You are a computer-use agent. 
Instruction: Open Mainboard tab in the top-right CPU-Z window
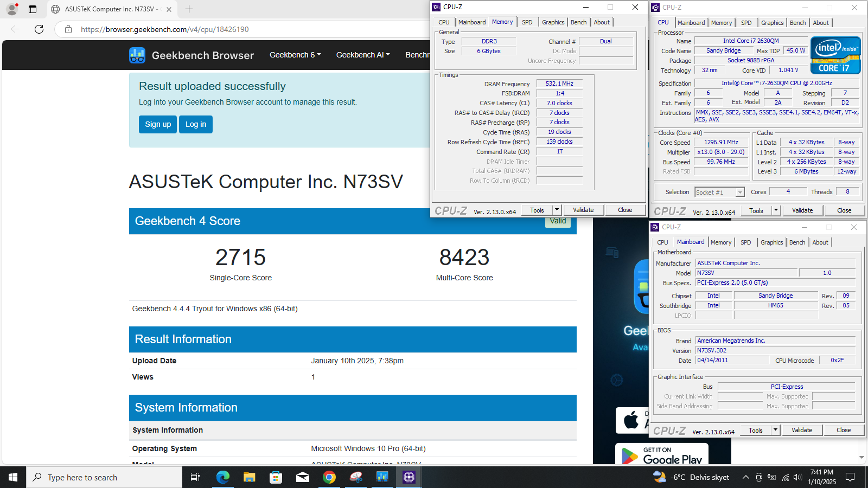[x=691, y=23]
